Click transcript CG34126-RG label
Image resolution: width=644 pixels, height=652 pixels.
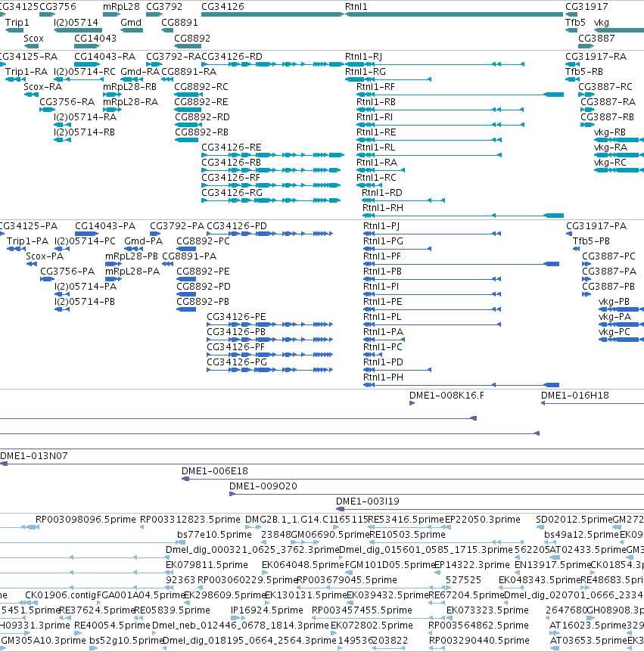coord(232,193)
